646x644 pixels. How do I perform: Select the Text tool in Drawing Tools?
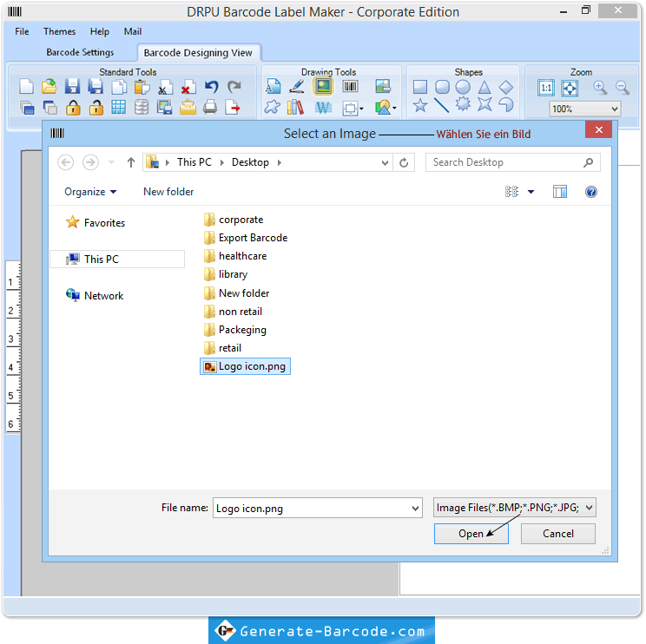(273, 87)
